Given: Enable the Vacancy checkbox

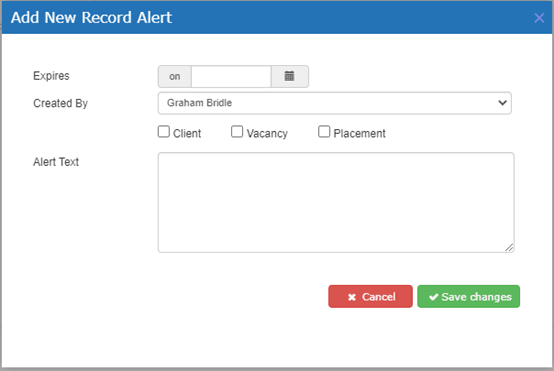Looking at the screenshot, I should pyautogui.click(x=237, y=132).
